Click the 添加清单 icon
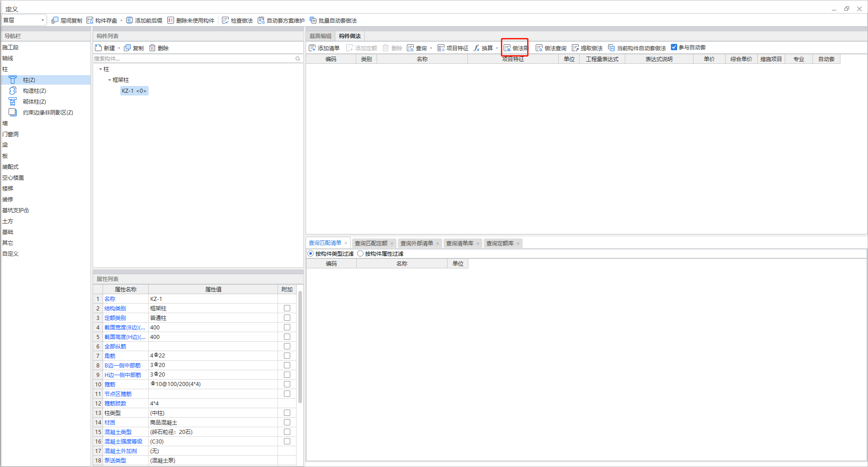 (312, 48)
